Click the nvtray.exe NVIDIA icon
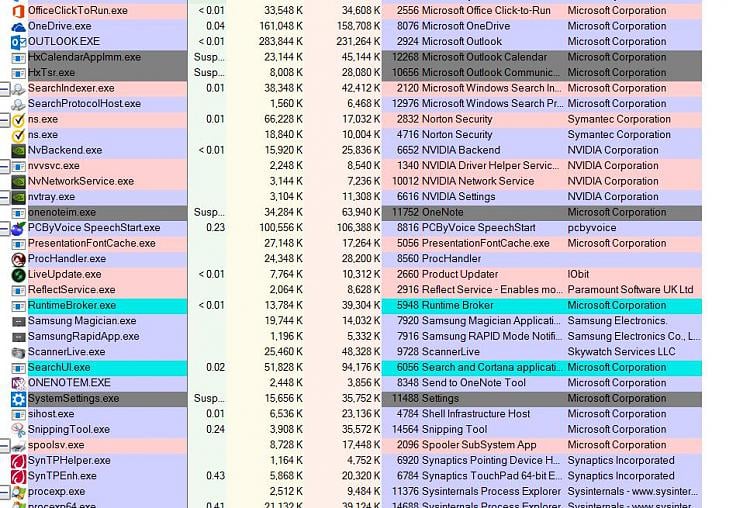 click(18, 197)
